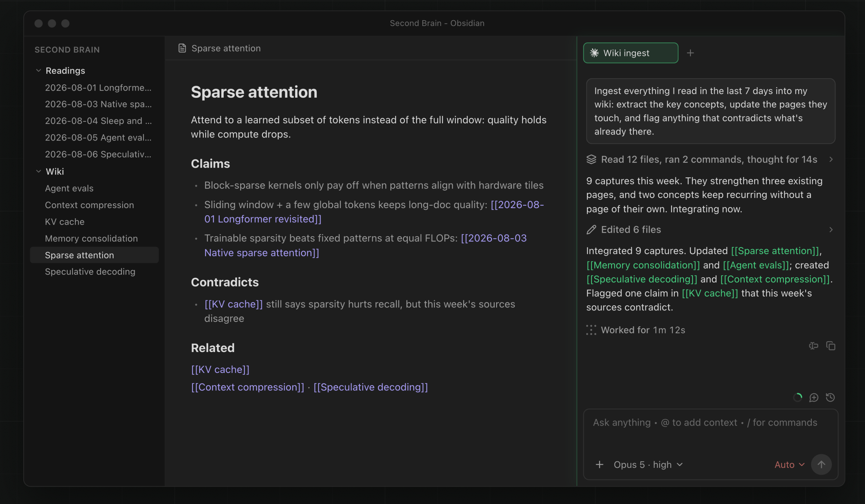
Task: Click the green loading spinner icon
Action: coord(797,397)
